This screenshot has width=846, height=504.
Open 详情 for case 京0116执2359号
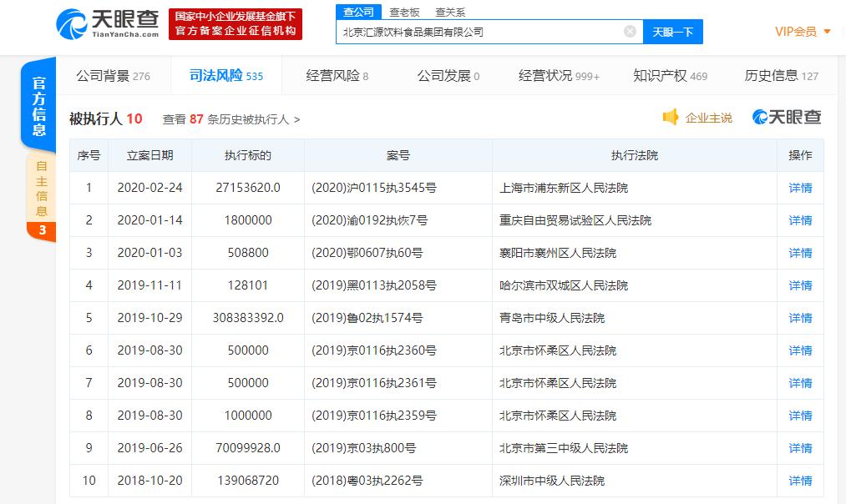pos(800,416)
